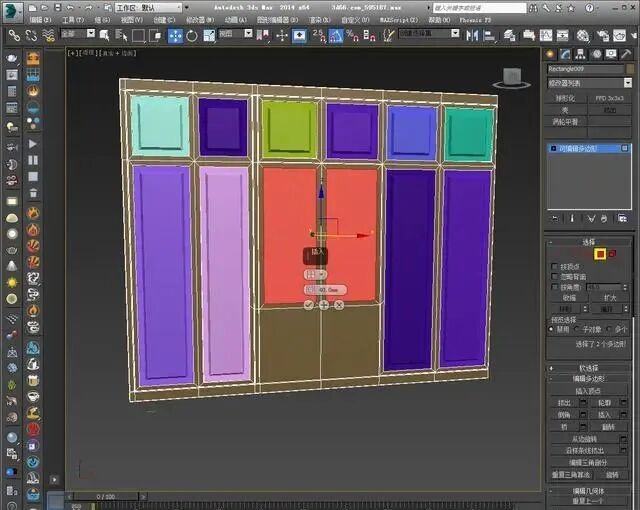Viewport: 640px width, 510px height.
Task: Switch to the Create command panel tab
Action: 550,54
